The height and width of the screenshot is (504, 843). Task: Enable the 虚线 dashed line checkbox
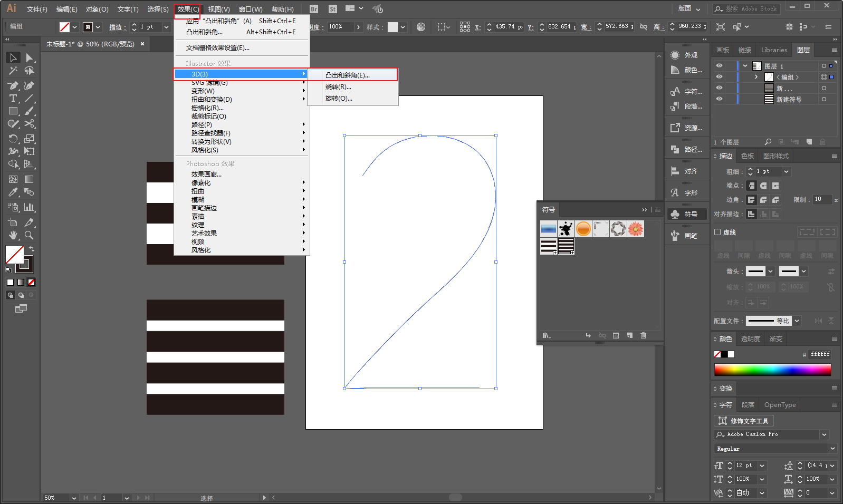click(x=717, y=232)
